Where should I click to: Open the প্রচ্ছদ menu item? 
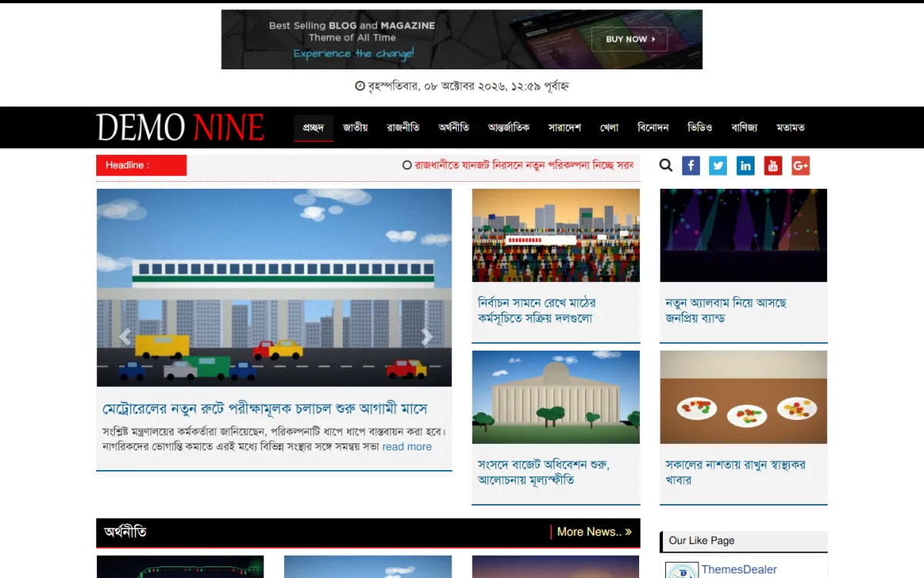click(313, 127)
